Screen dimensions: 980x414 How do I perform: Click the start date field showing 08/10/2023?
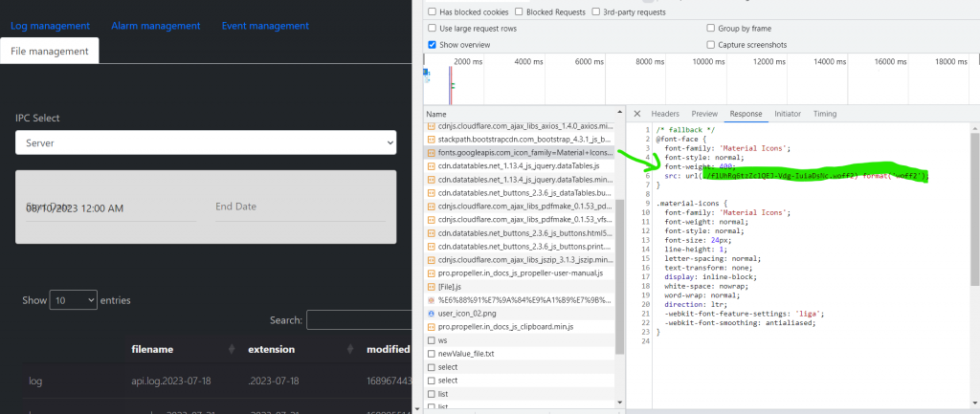click(111, 207)
